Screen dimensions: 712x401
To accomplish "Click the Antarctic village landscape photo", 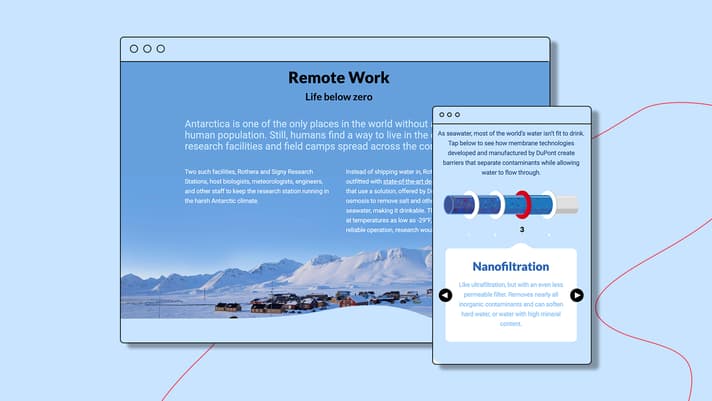I will click(276, 282).
